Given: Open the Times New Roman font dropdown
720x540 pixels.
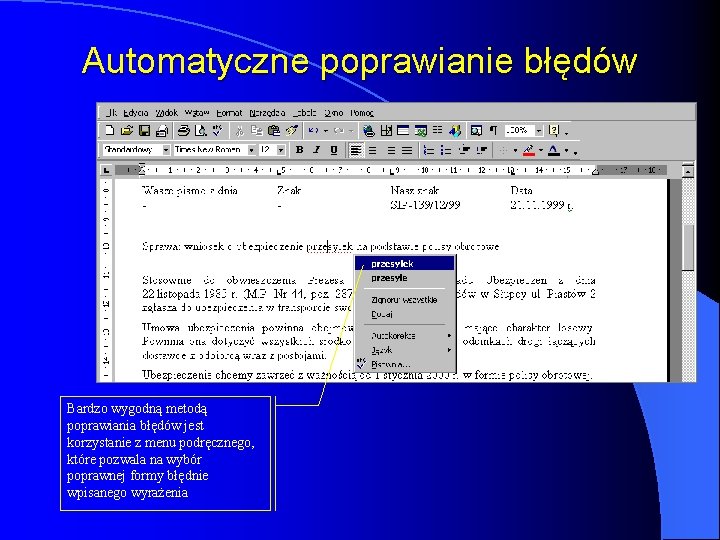Looking at the screenshot, I should tap(252, 150).
